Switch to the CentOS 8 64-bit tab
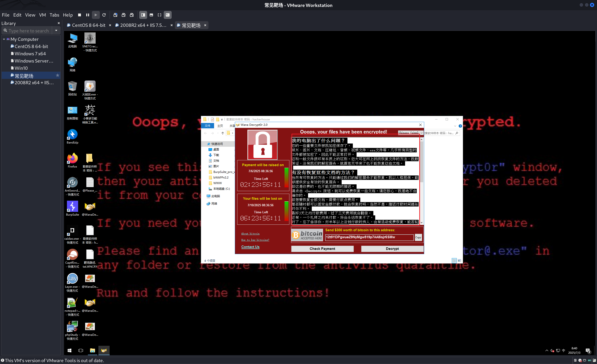The image size is (597, 364). [88, 25]
